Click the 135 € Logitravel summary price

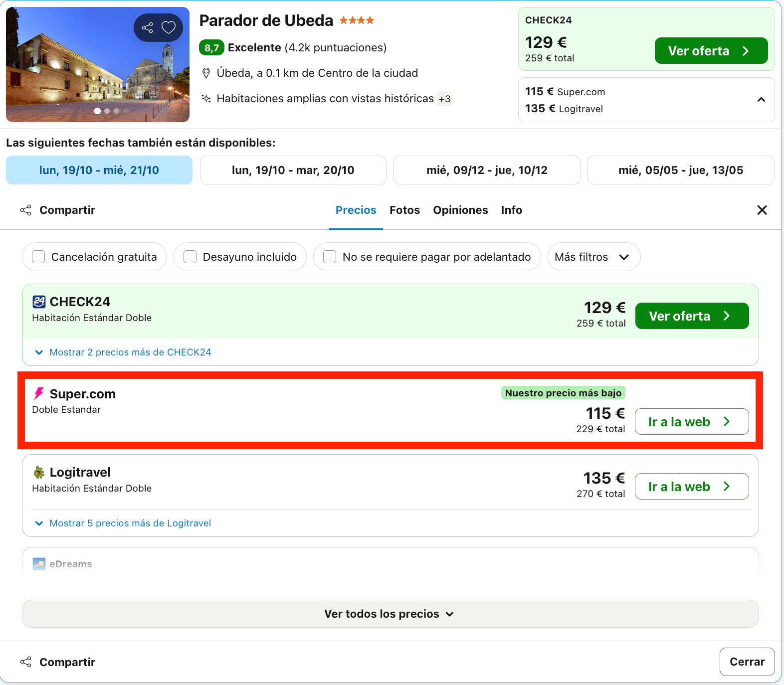[x=564, y=109]
